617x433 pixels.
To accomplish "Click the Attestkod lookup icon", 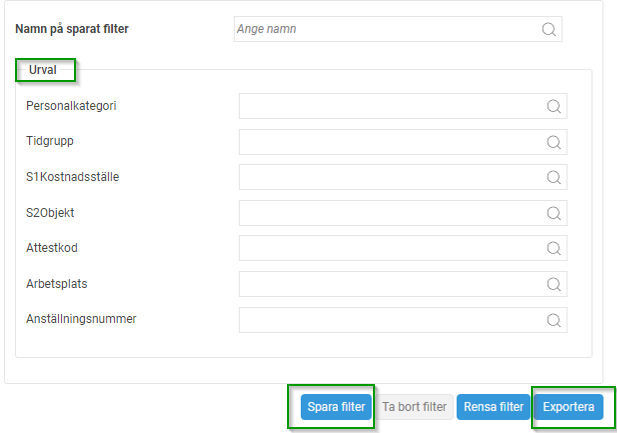I will (x=554, y=249).
